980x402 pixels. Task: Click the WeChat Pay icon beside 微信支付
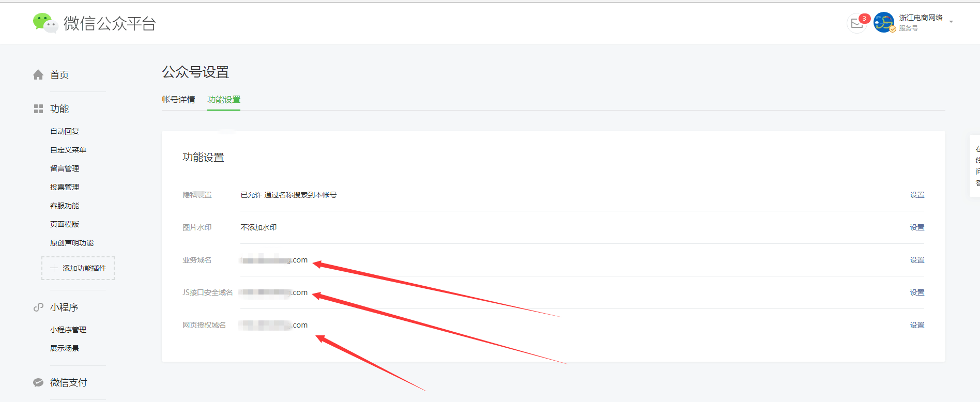tap(38, 383)
